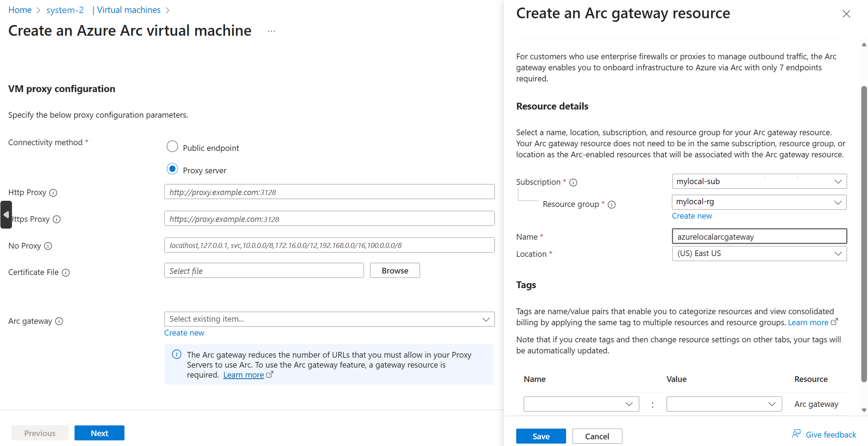Image resolution: width=868 pixels, height=446 pixels.
Task: Select the Proxy server radio option
Action: (172, 169)
